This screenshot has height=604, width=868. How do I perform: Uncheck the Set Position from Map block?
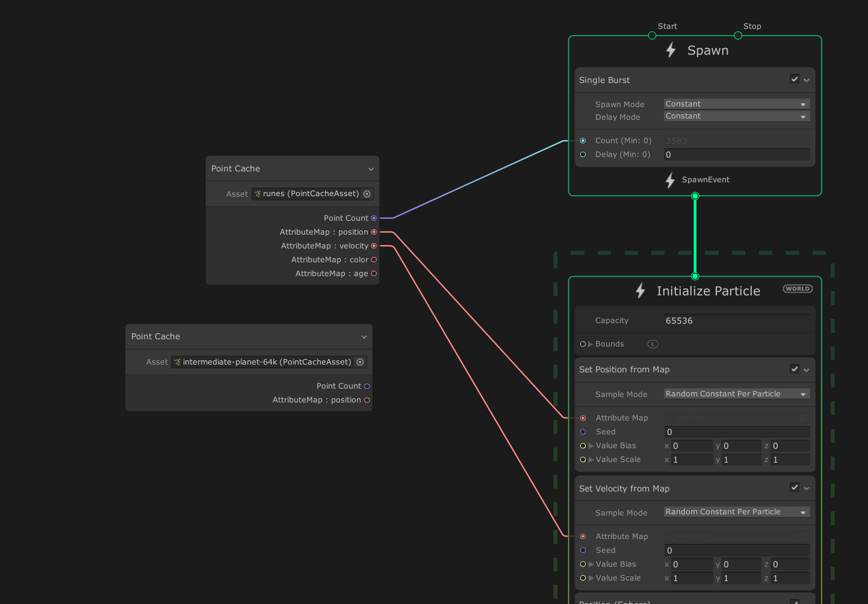(x=794, y=369)
